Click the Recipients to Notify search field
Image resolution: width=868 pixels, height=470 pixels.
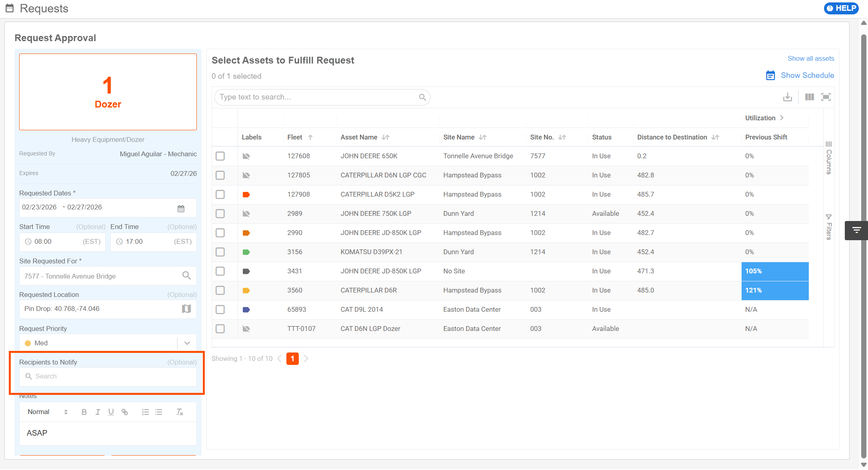point(108,376)
